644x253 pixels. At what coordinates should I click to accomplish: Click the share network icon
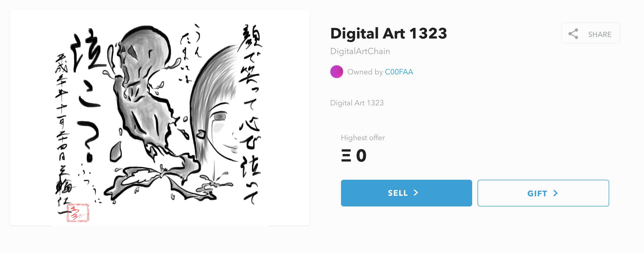coord(573,34)
